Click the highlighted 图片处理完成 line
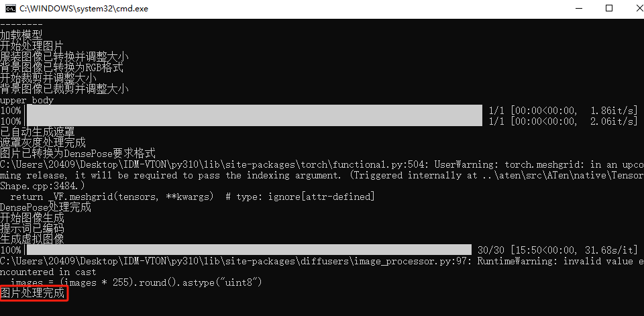The height and width of the screenshot is (316, 644). pos(32,293)
